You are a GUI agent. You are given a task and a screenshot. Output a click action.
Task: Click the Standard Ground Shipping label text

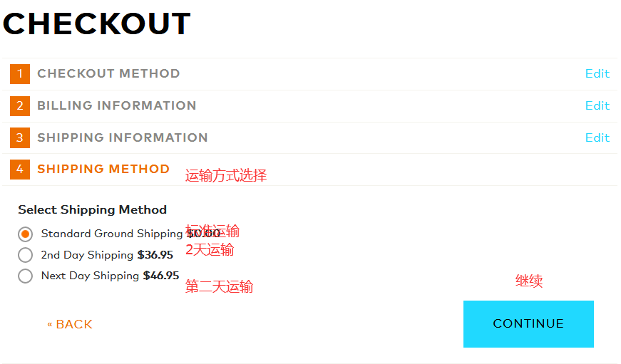[x=112, y=234]
